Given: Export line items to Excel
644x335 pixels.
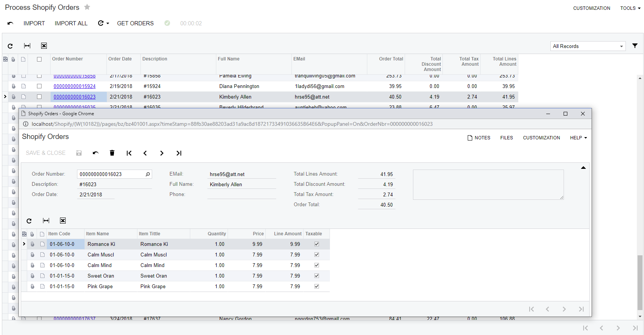Looking at the screenshot, I should 63,221.
